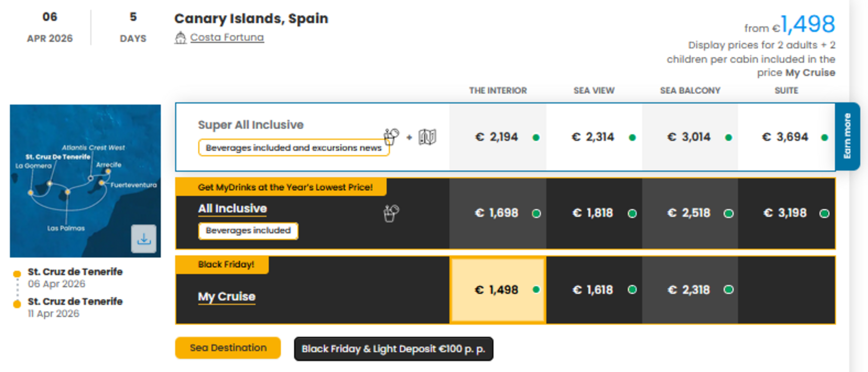Choose My Cruise Sea Balcony at €2,318

(x=690, y=290)
